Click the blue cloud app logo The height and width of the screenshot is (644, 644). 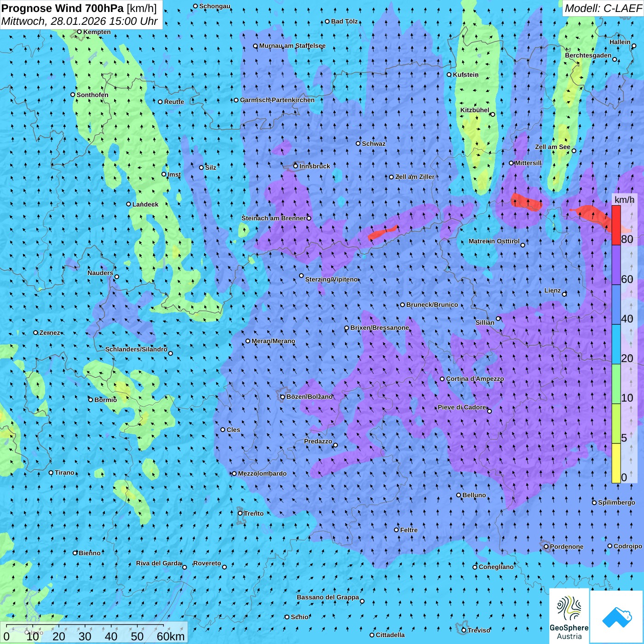tap(617, 617)
